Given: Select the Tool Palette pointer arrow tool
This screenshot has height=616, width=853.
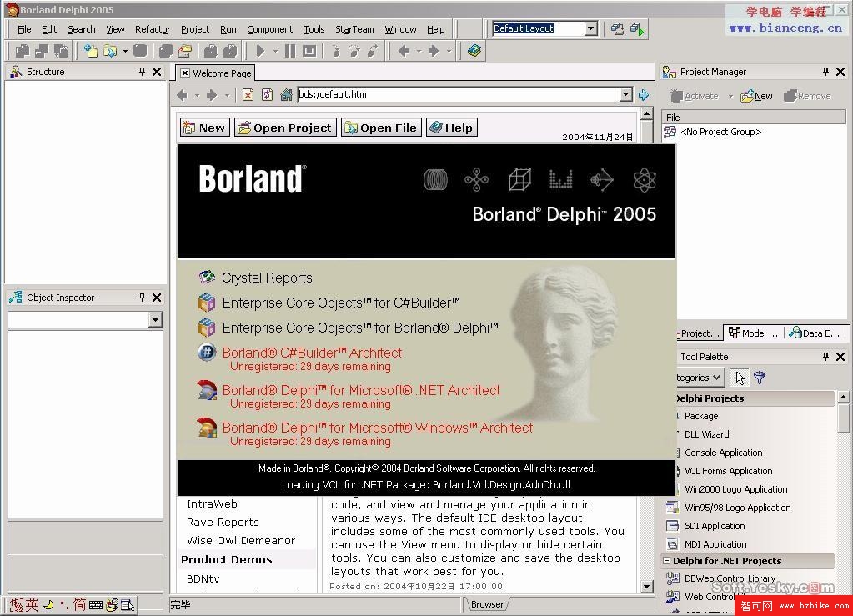Looking at the screenshot, I should point(740,378).
